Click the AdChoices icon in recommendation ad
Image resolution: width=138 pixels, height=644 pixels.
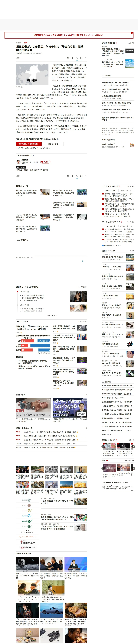(x=83, y=261)
